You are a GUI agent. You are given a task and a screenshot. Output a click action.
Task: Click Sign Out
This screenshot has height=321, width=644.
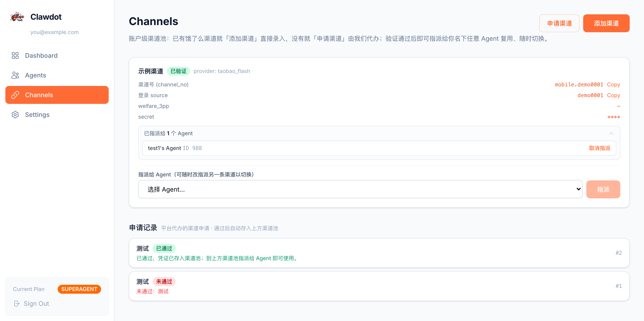[32, 304]
